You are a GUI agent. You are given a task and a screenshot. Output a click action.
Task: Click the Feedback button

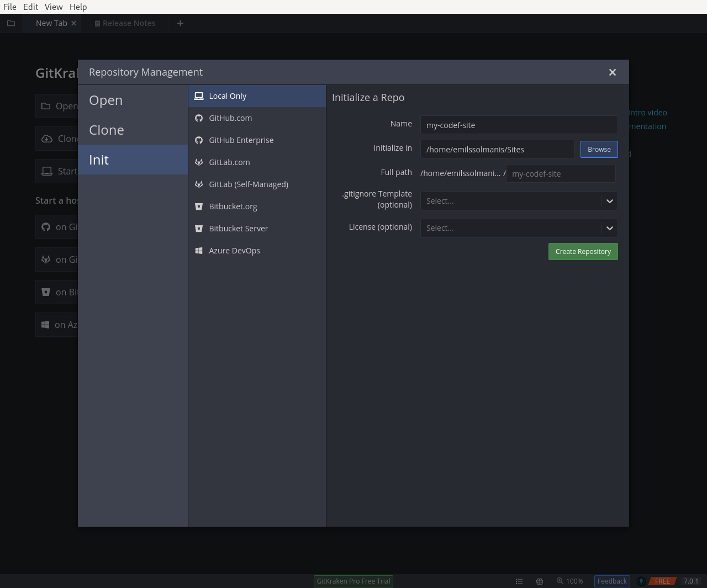click(612, 581)
